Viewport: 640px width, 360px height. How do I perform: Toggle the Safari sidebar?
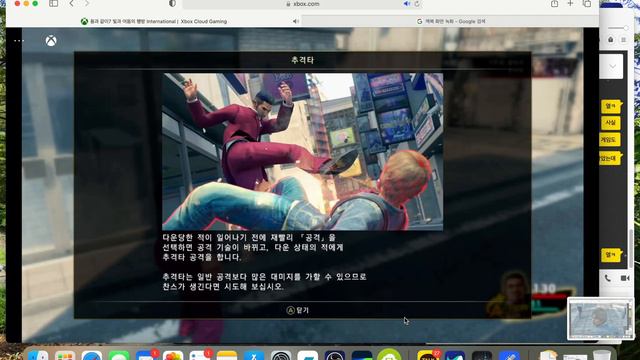coord(53,4)
